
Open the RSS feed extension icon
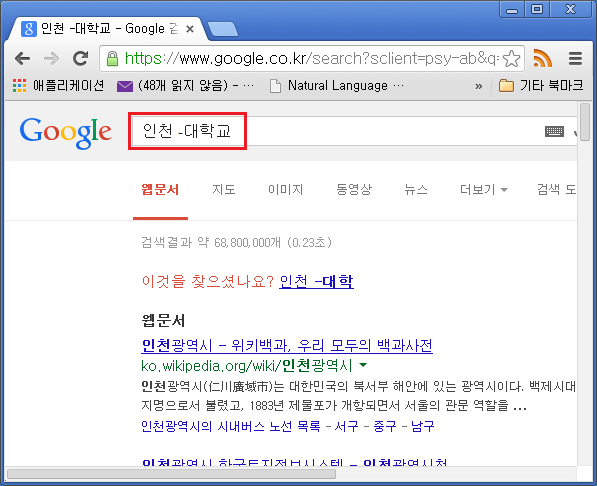coord(543,58)
